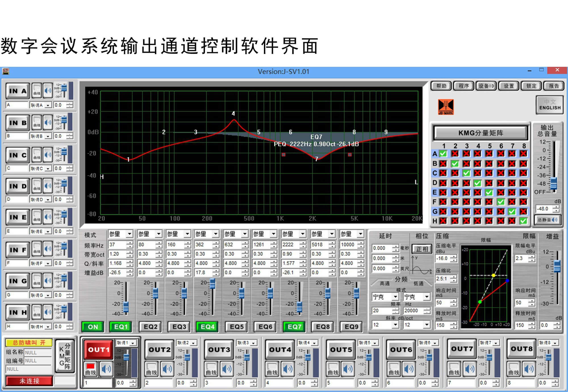Open the link group dropdown for IN A
This screenshot has width=568, height=392.
point(48,105)
